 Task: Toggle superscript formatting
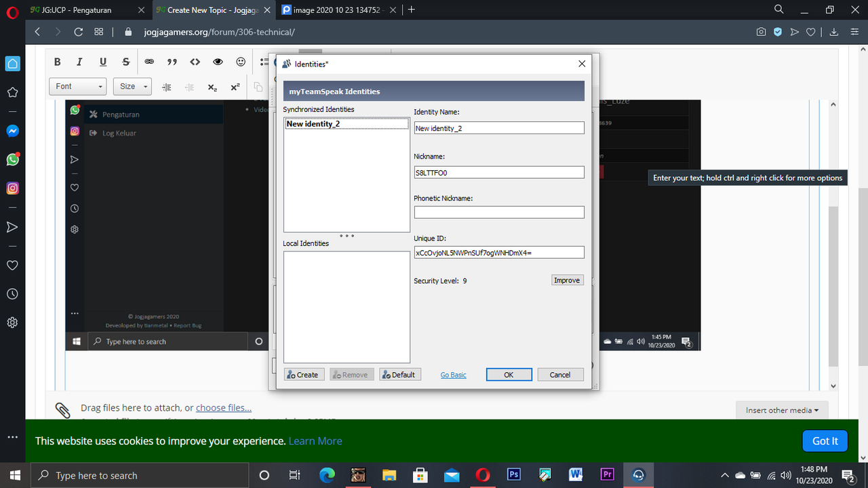click(x=235, y=87)
